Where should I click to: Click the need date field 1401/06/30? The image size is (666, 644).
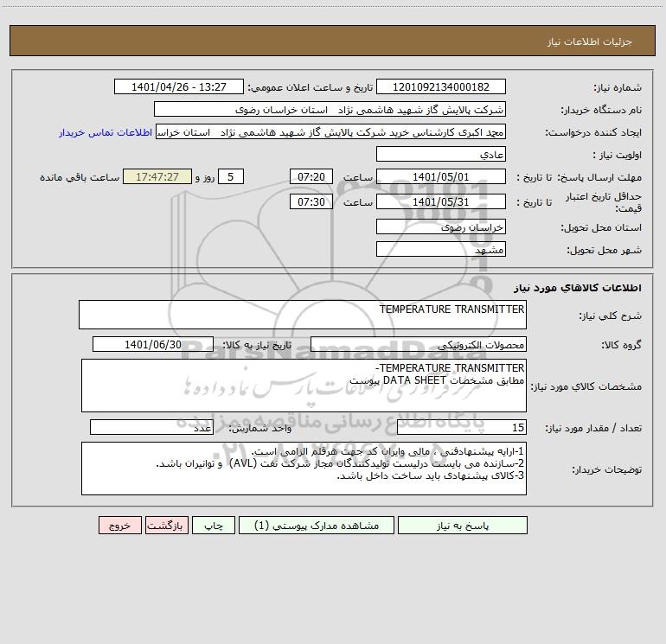click(x=153, y=344)
